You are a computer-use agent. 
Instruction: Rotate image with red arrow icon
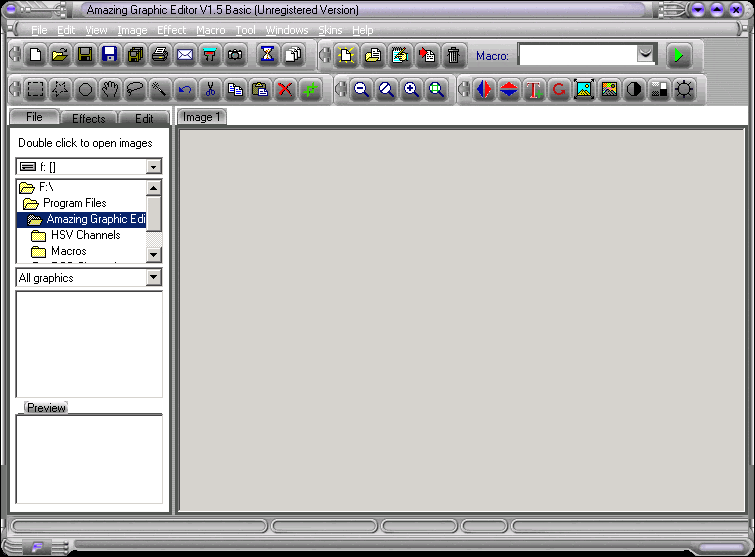pos(559,90)
